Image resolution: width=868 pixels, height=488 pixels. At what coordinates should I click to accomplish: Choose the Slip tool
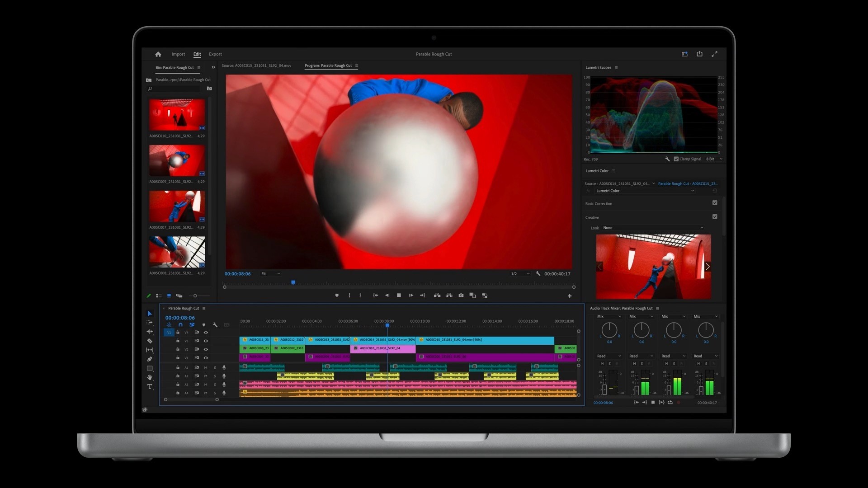click(x=150, y=350)
